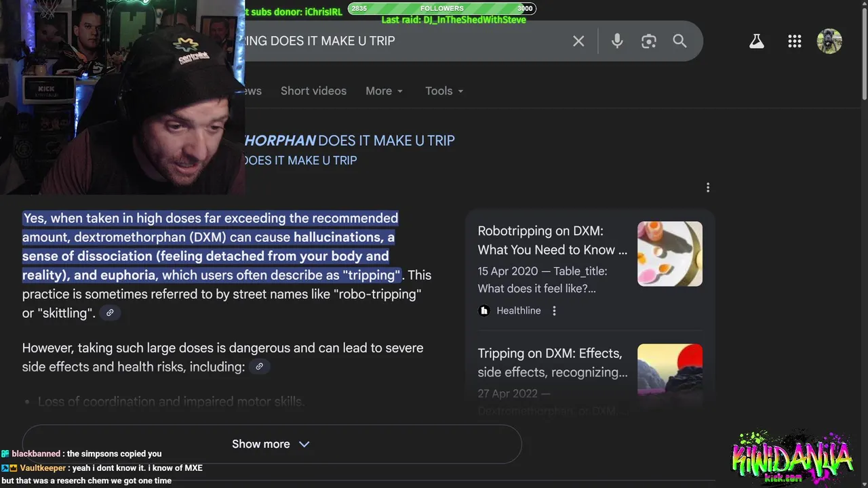
Task: Click the page vertical scrollbar
Action: tap(863, 54)
